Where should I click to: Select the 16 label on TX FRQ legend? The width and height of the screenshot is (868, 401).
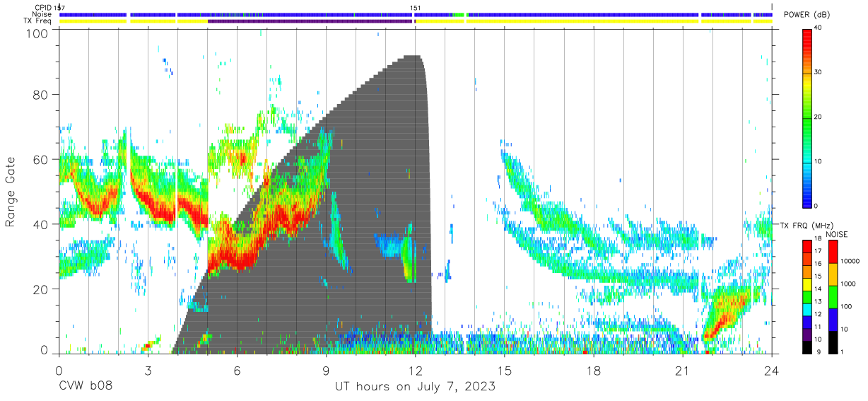tap(816, 265)
